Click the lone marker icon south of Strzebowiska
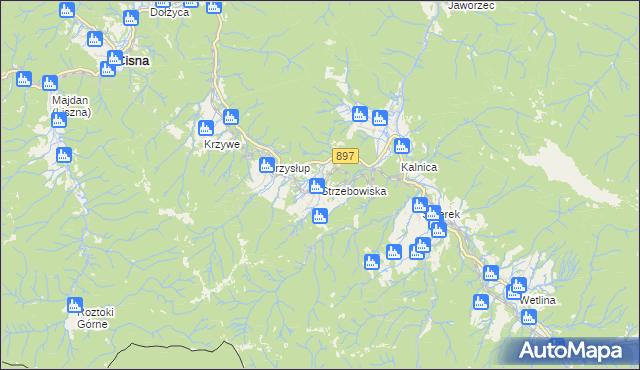 320,216
